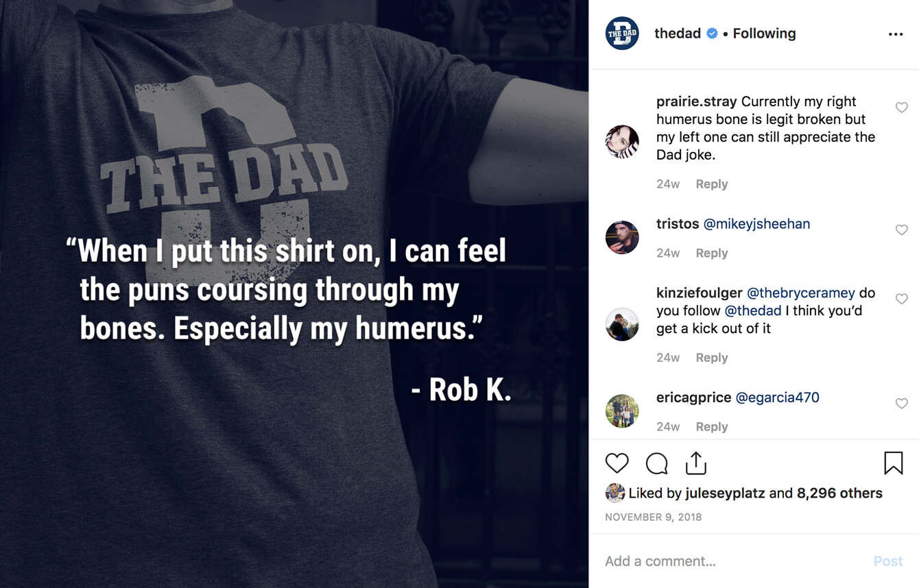
Task: Click tristos's avatar
Action: coord(622,237)
